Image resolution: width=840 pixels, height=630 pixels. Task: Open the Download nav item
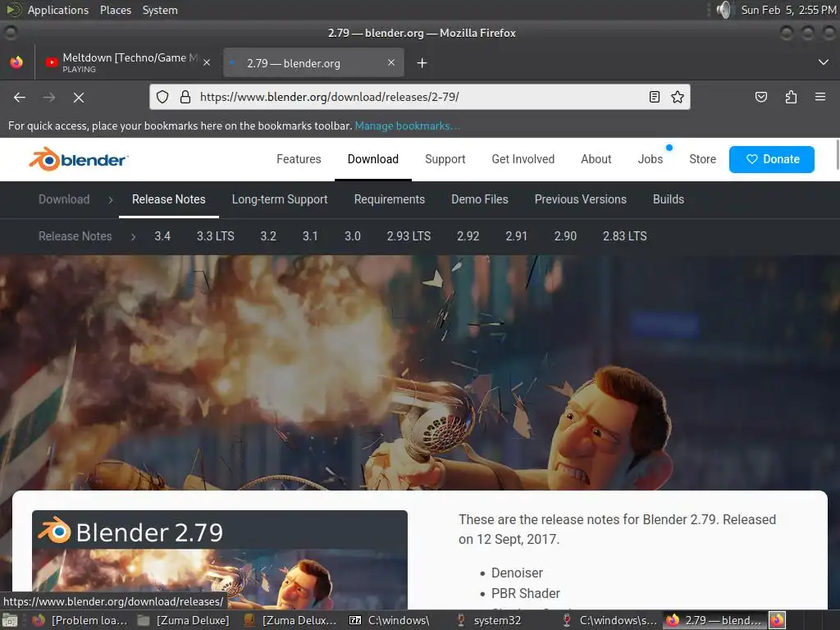pos(373,159)
